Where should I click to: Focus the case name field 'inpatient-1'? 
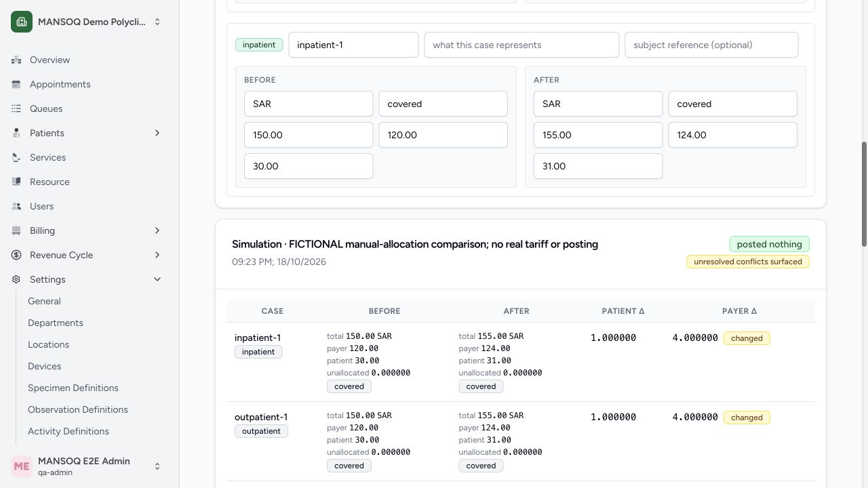353,45
